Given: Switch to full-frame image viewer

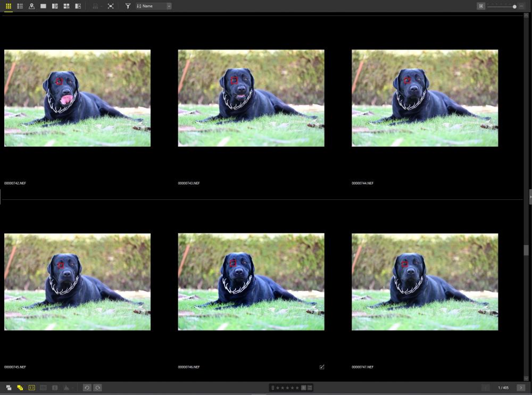Looking at the screenshot, I should (x=43, y=6).
